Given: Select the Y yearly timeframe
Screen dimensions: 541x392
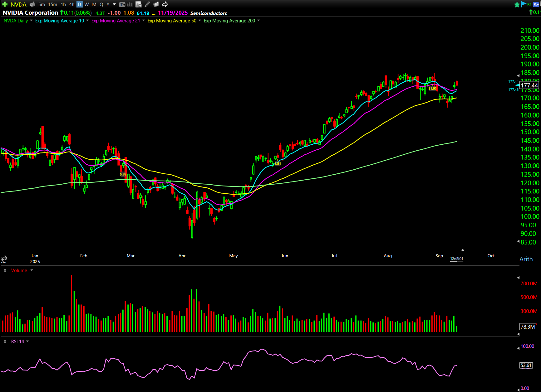Looking at the screenshot, I should (x=108, y=4).
